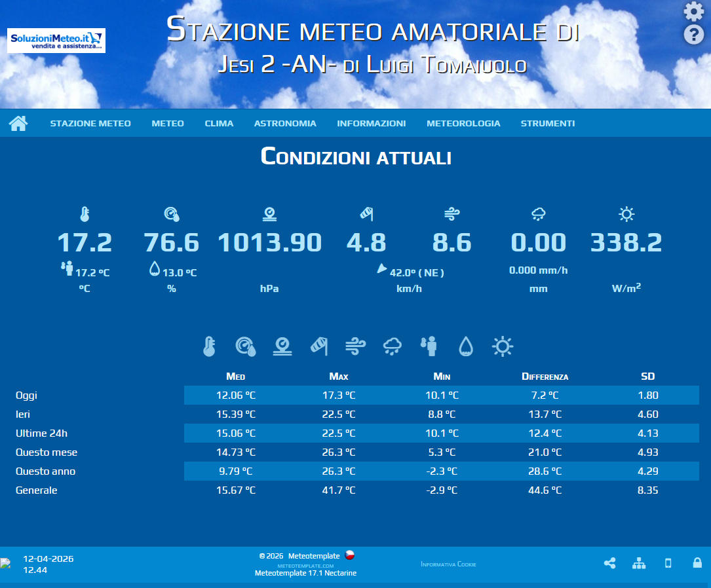Open the ASTRONOMIA menu
The height and width of the screenshot is (588, 711).
[285, 123]
